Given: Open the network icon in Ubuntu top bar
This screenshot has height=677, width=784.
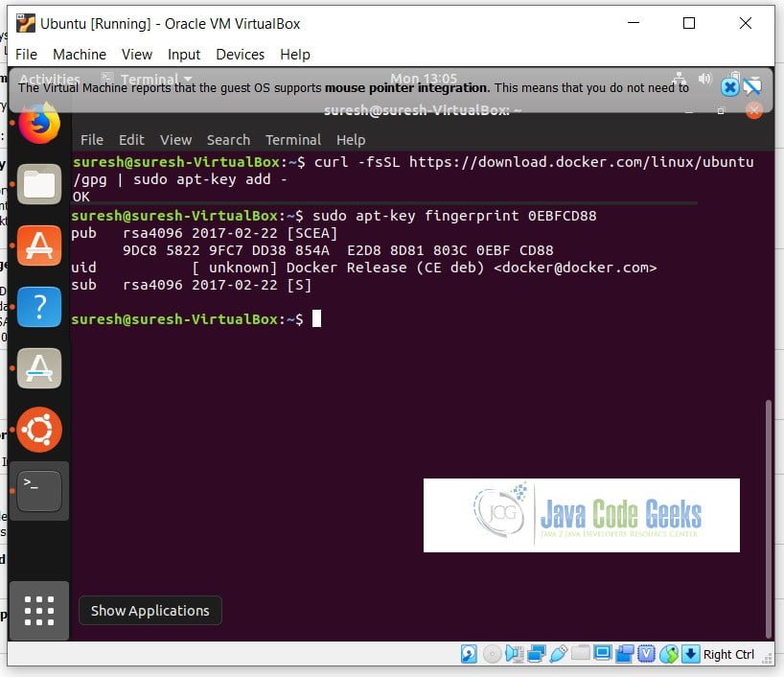Looking at the screenshot, I should [x=679, y=78].
